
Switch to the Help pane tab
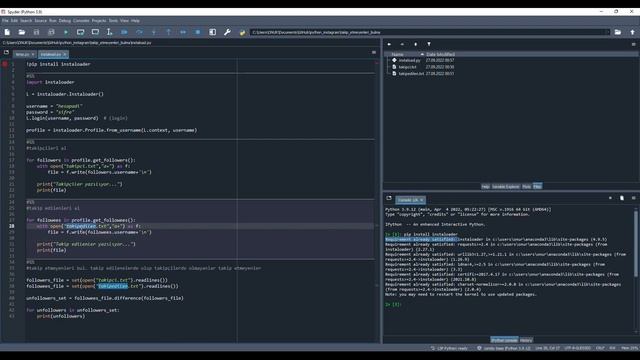[x=485, y=187]
